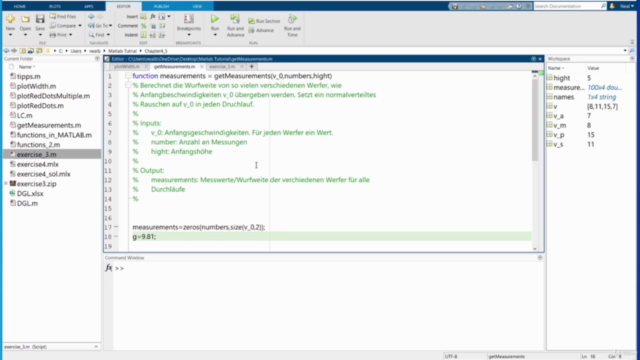The height and width of the screenshot is (360, 640).
Task: Expand the exercise3.zip tree node
Action: click(x=6, y=184)
